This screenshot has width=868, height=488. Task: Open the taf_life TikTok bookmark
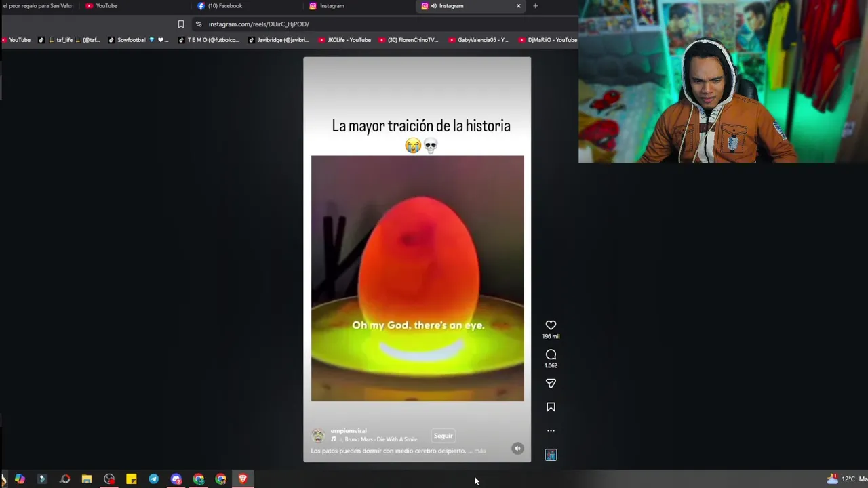coord(69,40)
